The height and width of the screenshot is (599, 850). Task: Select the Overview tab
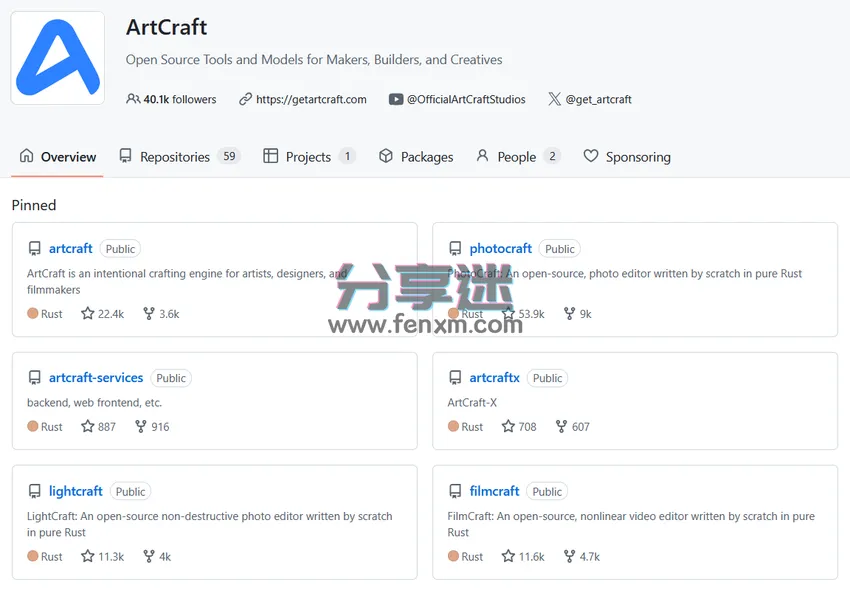click(57, 157)
